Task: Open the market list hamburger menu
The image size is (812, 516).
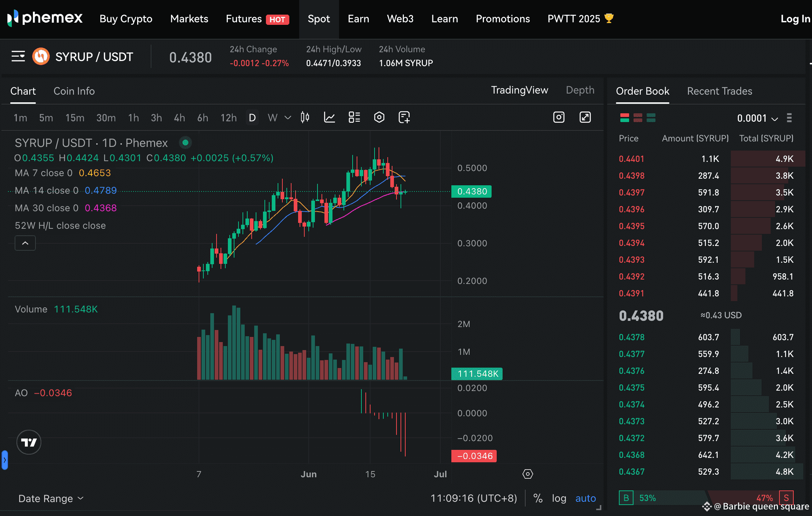Action: pos(18,56)
